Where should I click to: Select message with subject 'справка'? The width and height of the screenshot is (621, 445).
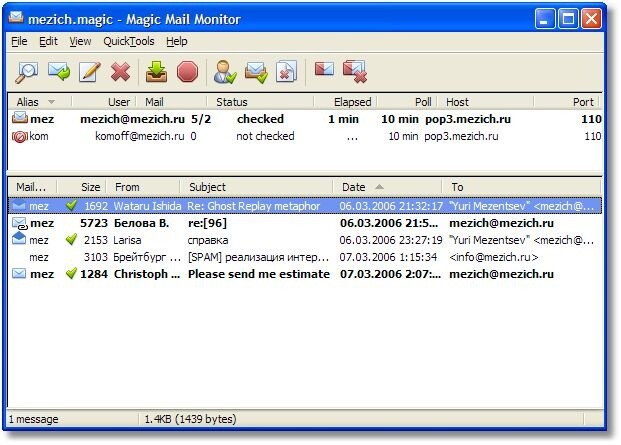[208, 240]
